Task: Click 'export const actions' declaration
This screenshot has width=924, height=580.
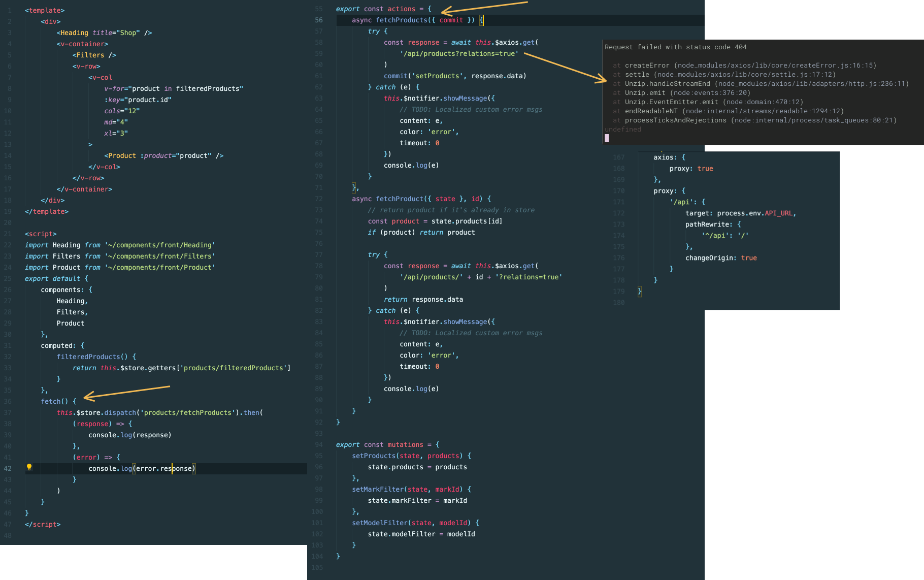Action: 383,9
